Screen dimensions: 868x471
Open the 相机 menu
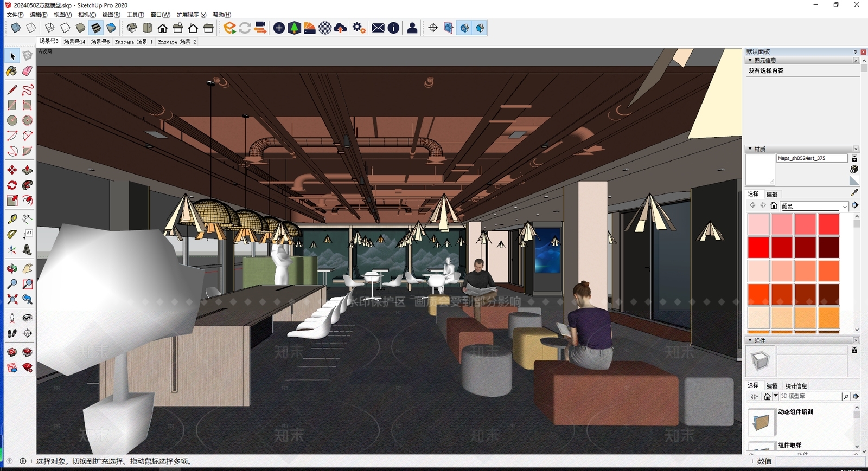click(87, 15)
